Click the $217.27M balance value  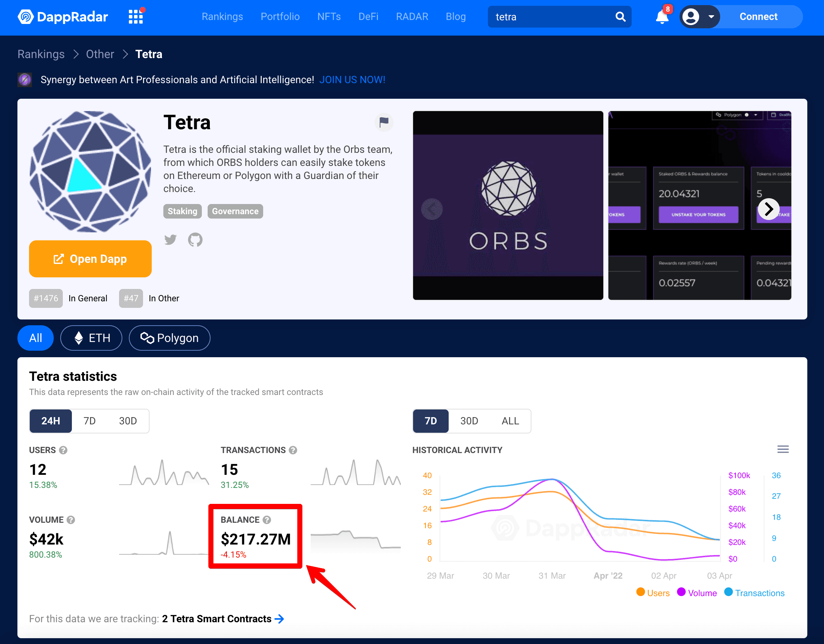[256, 539]
